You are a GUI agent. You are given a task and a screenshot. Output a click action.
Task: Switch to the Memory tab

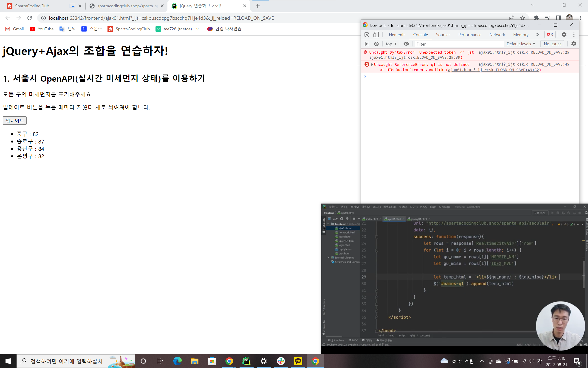[x=520, y=34]
